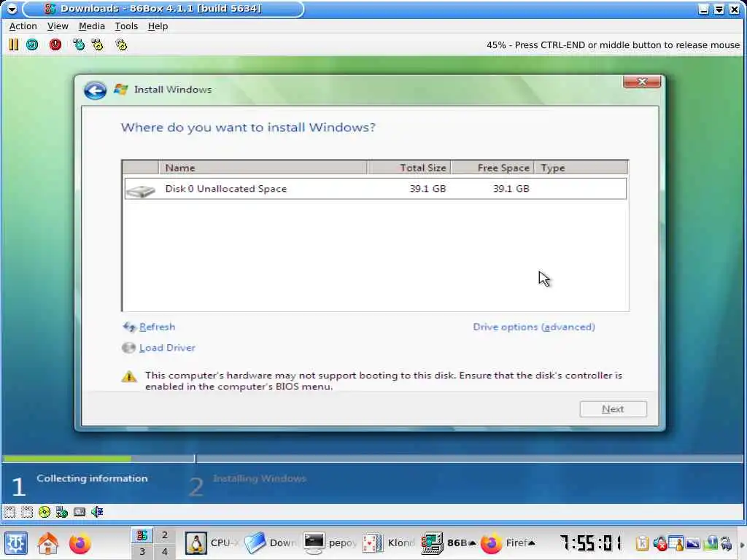Click the 86Box taskbar entry
The width and height of the screenshot is (747, 560).
coord(449,542)
